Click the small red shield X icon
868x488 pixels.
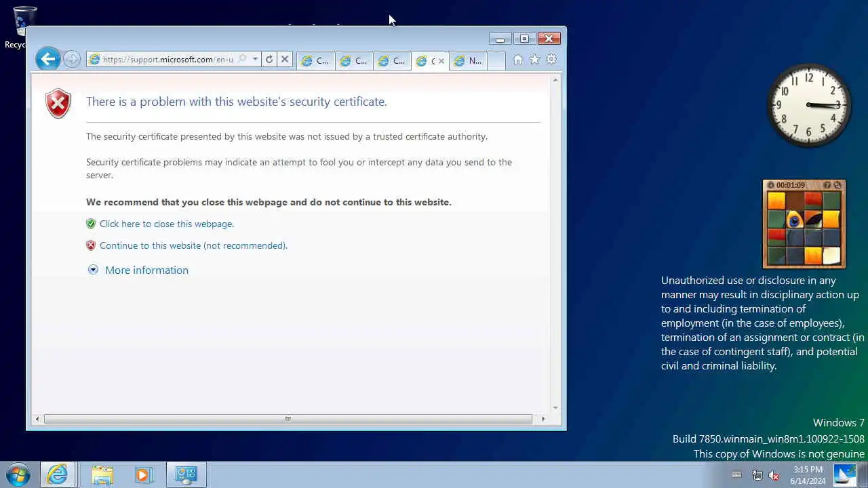point(91,245)
